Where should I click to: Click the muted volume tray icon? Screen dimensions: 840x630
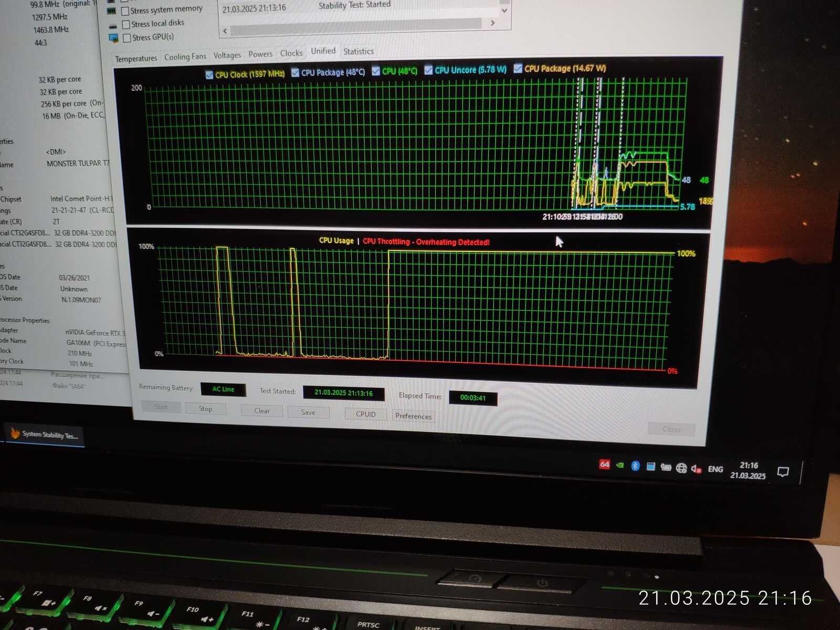point(696,469)
